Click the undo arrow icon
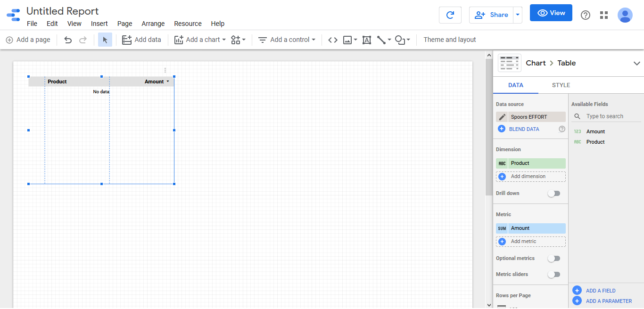The width and height of the screenshot is (644, 309). tap(68, 40)
